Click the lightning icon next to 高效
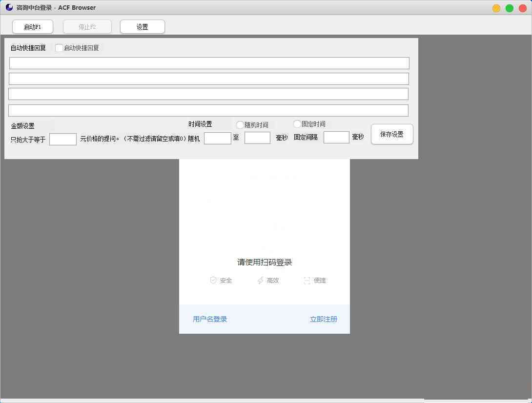 (260, 280)
